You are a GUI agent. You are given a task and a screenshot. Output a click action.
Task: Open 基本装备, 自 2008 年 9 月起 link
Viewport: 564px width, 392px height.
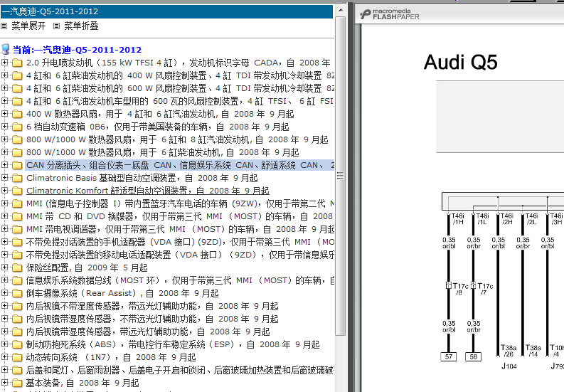[x=83, y=383]
